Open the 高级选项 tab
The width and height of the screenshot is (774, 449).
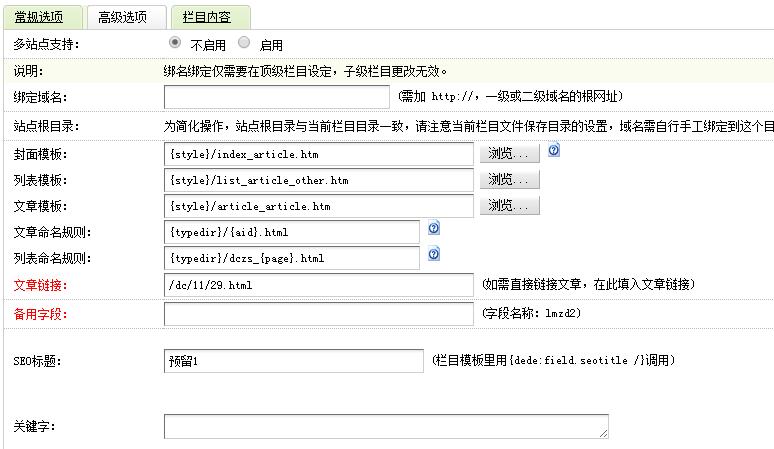(x=126, y=17)
